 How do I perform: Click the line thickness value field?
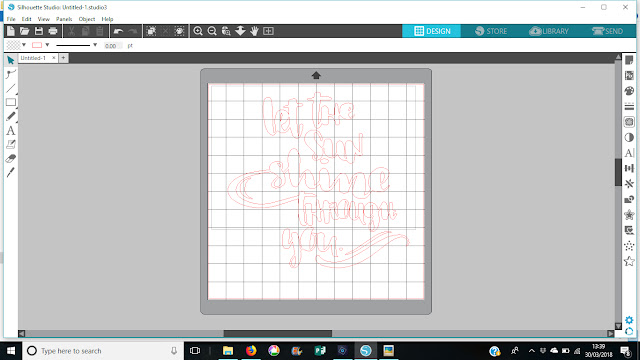(113, 46)
